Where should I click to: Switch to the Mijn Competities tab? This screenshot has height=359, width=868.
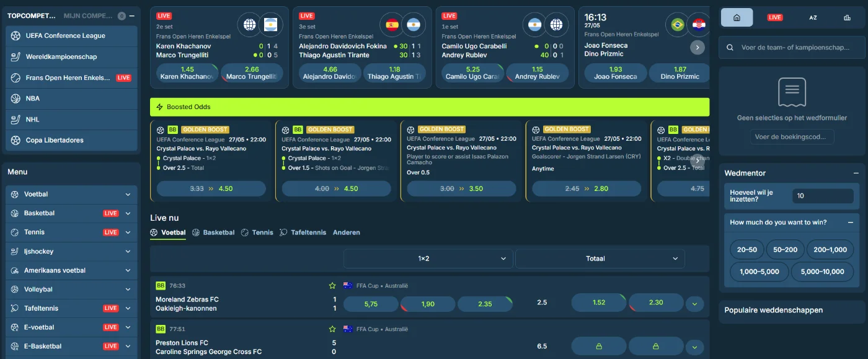tap(89, 16)
